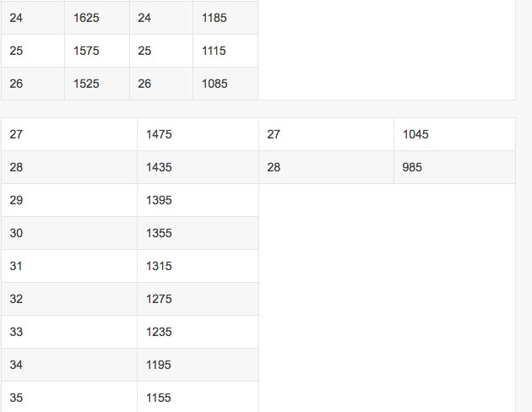This screenshot has height=412, width=532.
Task: Select the 1355 cell
Action: [x=197, y=233]
